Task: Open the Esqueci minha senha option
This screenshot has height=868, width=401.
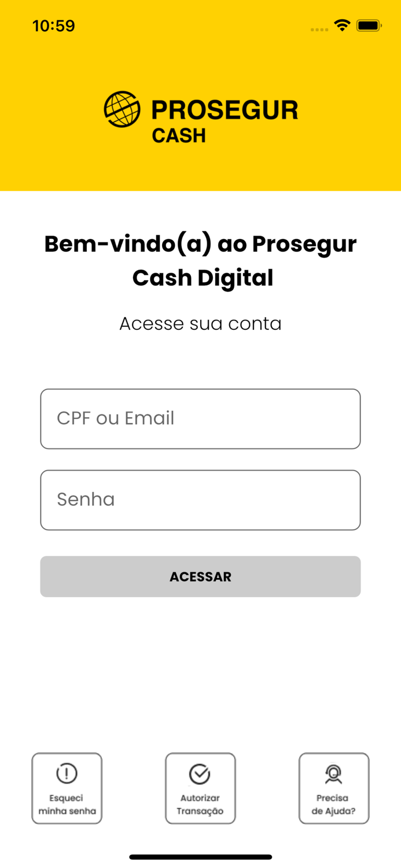Action: (67, 788)
